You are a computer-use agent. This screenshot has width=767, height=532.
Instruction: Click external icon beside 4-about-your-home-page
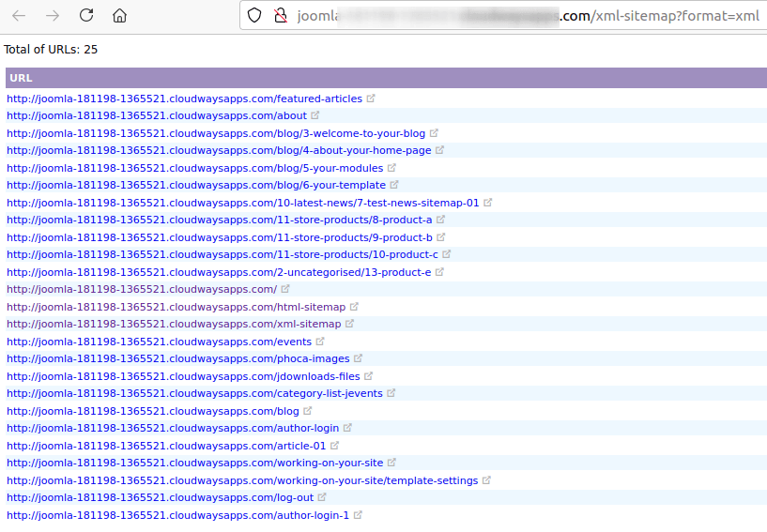pos(439,150)
